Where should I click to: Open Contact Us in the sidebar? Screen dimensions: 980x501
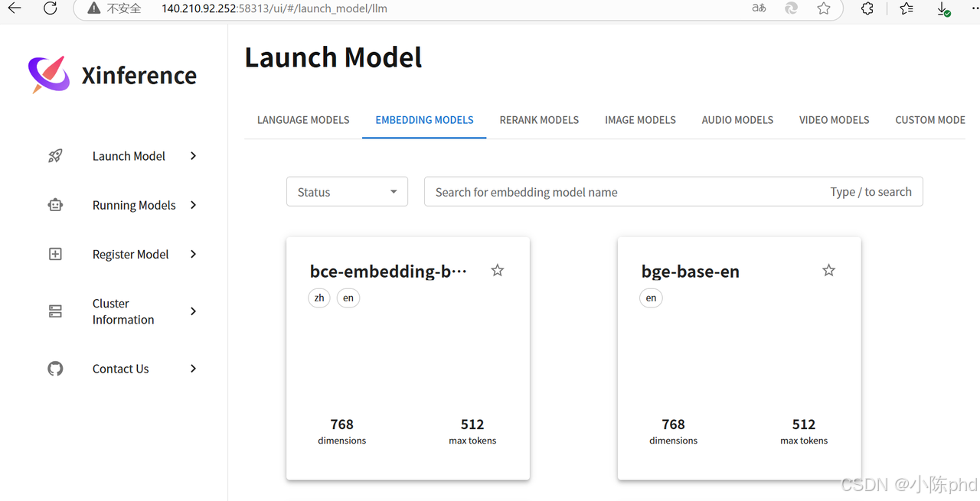pos(122,369)
